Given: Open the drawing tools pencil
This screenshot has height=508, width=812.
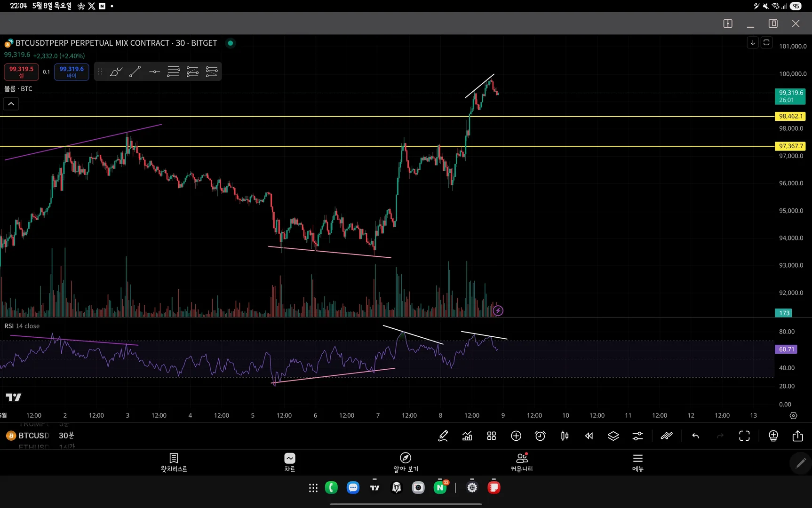Looking at the screenshot, I should 443,436.
